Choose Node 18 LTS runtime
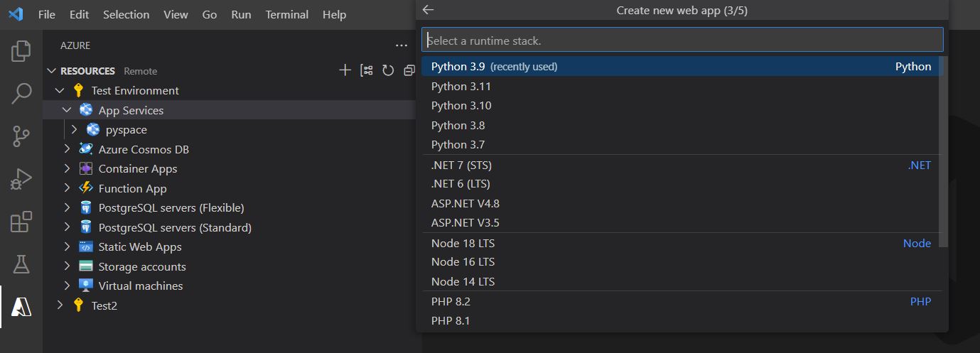The height and width of the screenshot is (353, 980). [x=463, y=243]
